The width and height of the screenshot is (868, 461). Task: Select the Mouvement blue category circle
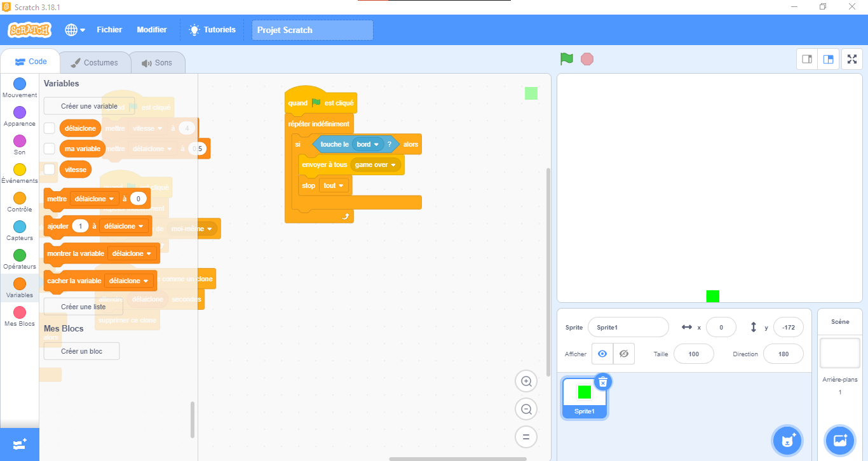coord(20,84)
